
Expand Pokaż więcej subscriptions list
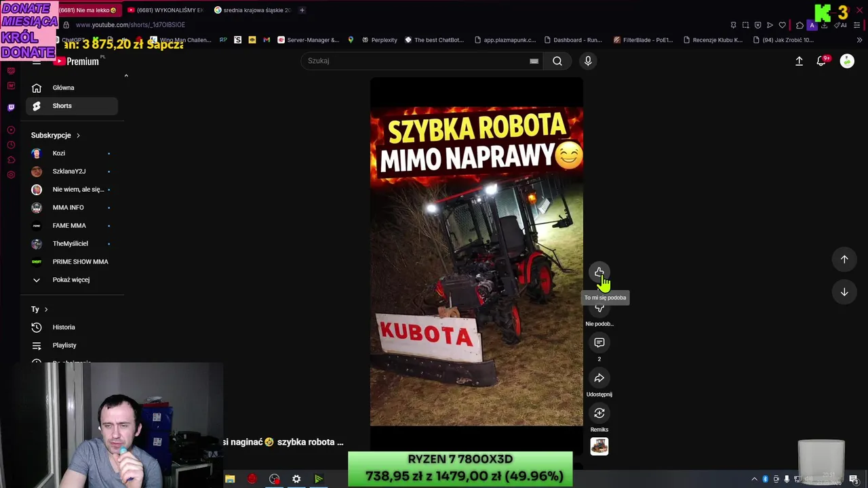(72, 280)
